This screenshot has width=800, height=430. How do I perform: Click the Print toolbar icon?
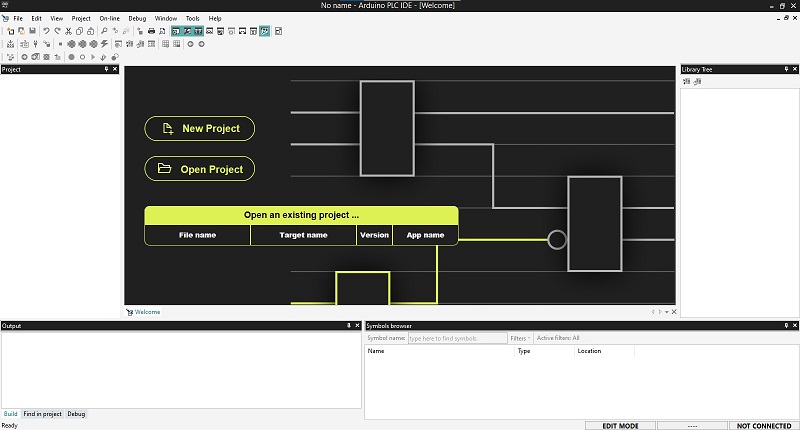pos(151,31)
